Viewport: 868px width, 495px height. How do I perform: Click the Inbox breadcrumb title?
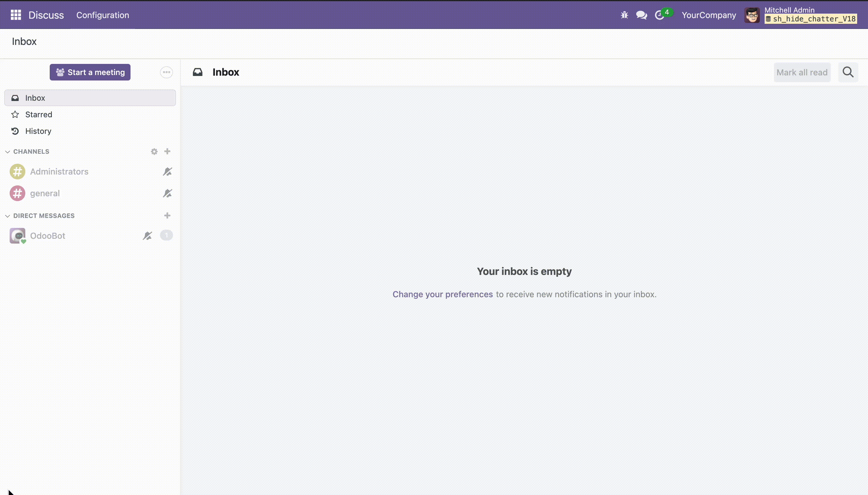(x=24, y=41)
